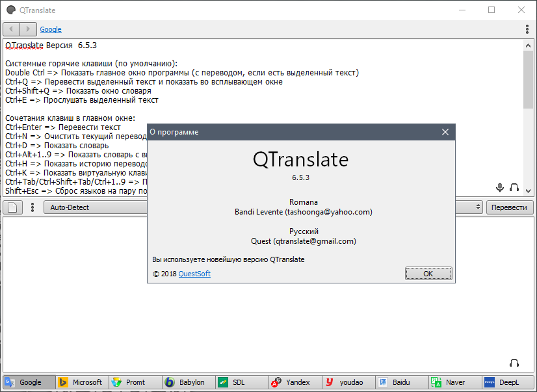Open the main window options menu
Image resolution: width=537 pixels, height=392 pixels.
(x=527, y=29)
